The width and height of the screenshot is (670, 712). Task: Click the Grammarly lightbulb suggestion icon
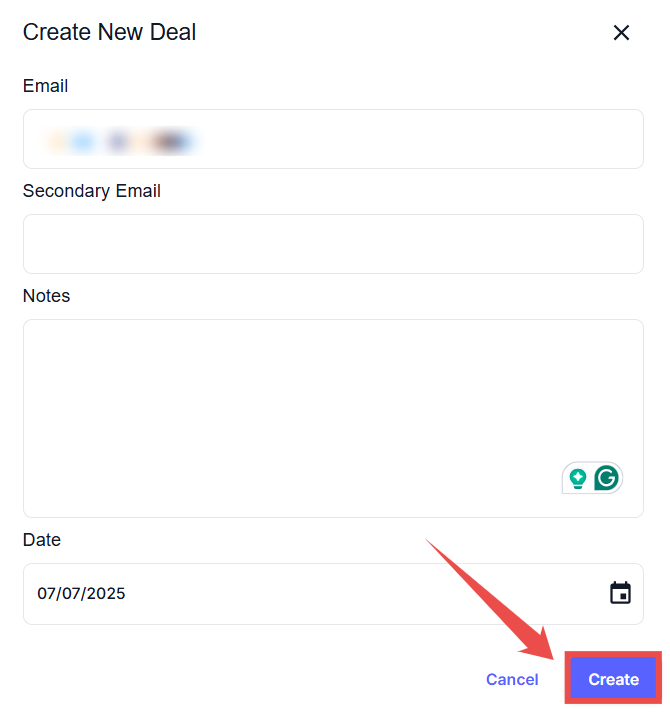(577, 478)
